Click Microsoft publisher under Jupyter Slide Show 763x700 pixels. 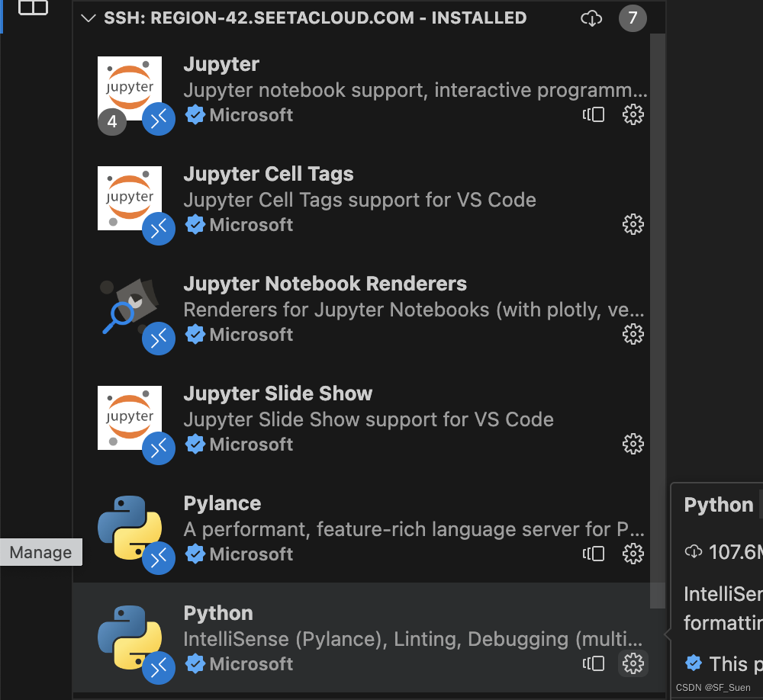point(251,444)
